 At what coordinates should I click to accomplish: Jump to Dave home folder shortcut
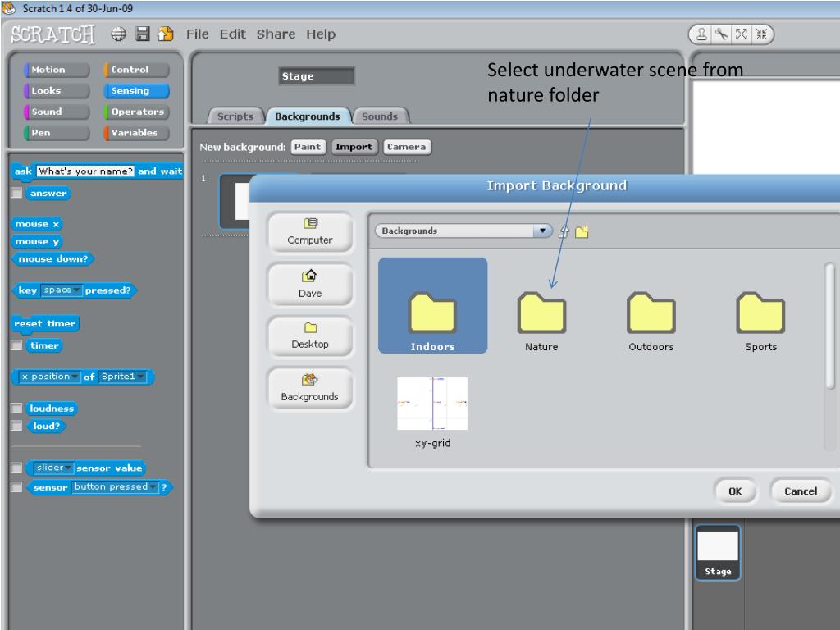310,285
